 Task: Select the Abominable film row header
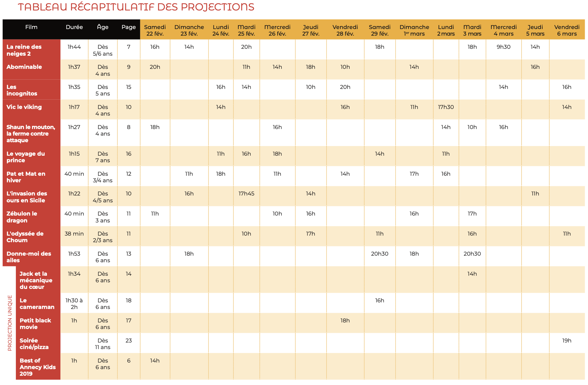[x=31, y=69]
